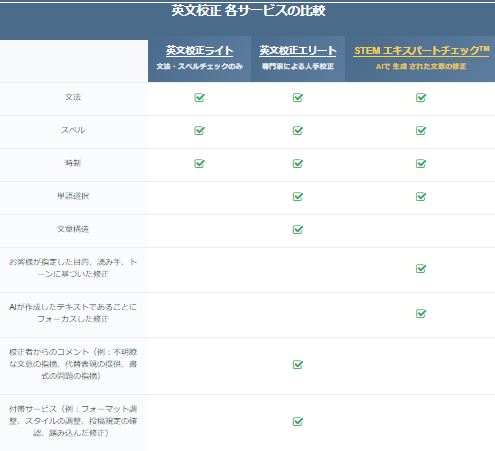The image size is (495, 451).
Task: Select subtitle 専門家による人手校正
Action: coord(298,66)
